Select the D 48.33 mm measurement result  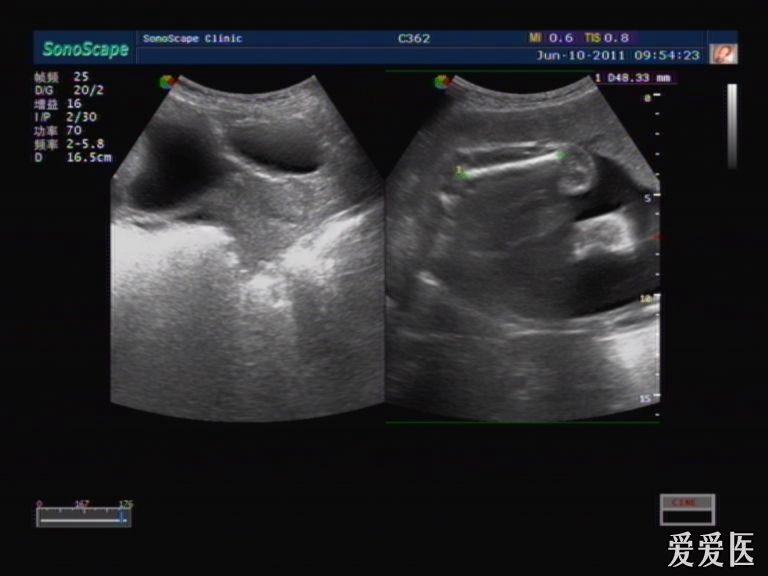point(633,78)
